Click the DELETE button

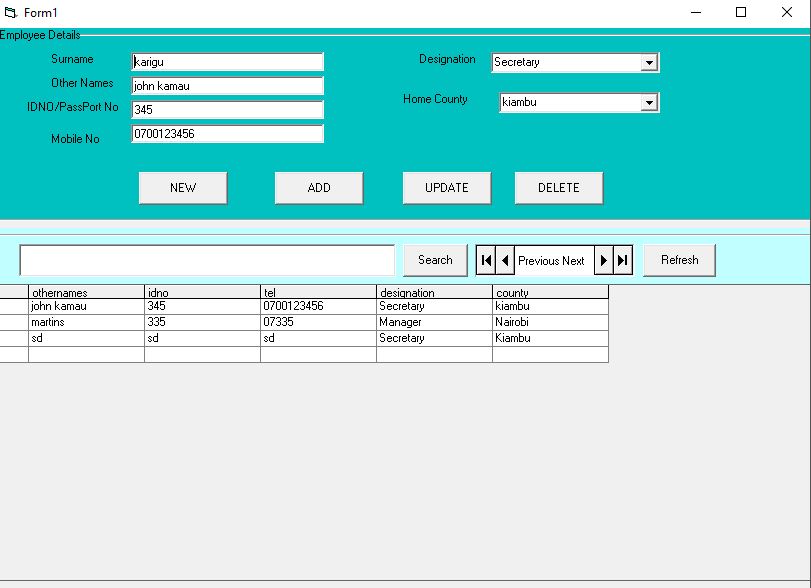(559, 188)
